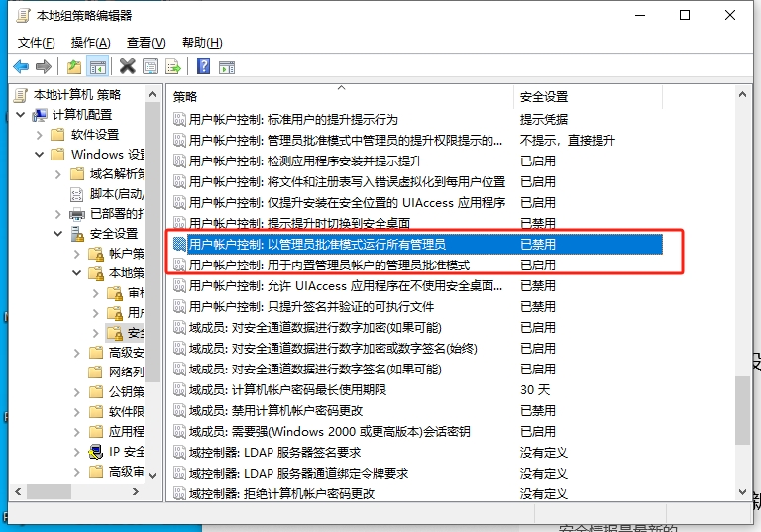Click the 30 天 setting value
The height and width of the screenshot is (532, 761).
coord(535,390)
